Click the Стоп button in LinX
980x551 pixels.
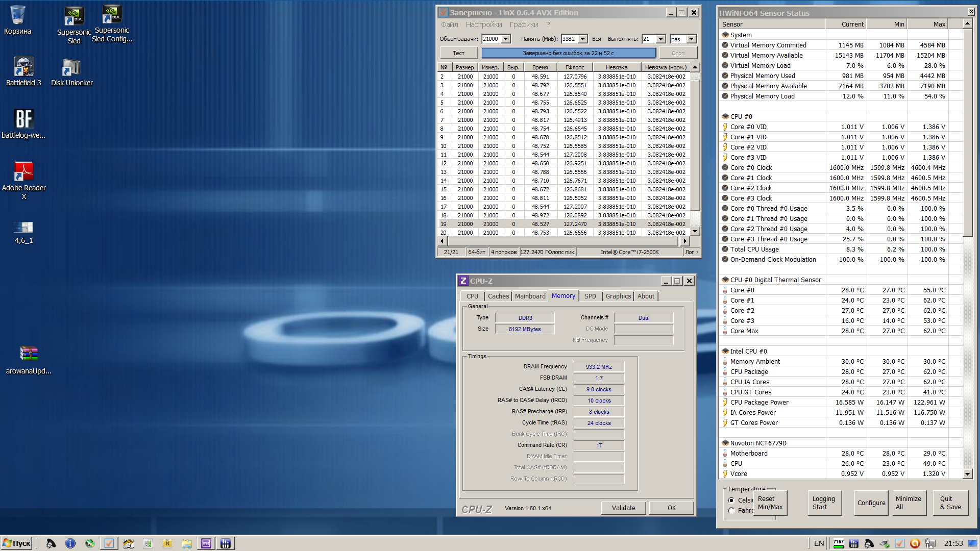click(x=678, y=53)
